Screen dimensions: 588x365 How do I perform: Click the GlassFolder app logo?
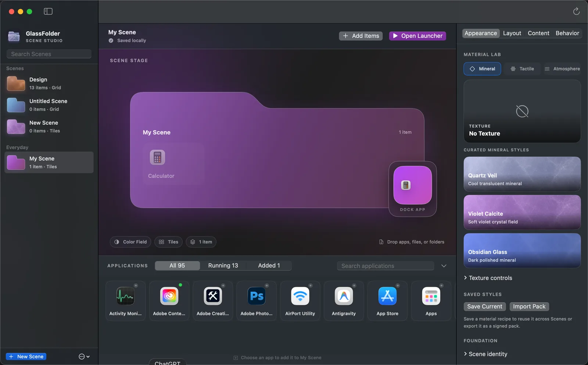pyautogui.click(x=14, y=36)
